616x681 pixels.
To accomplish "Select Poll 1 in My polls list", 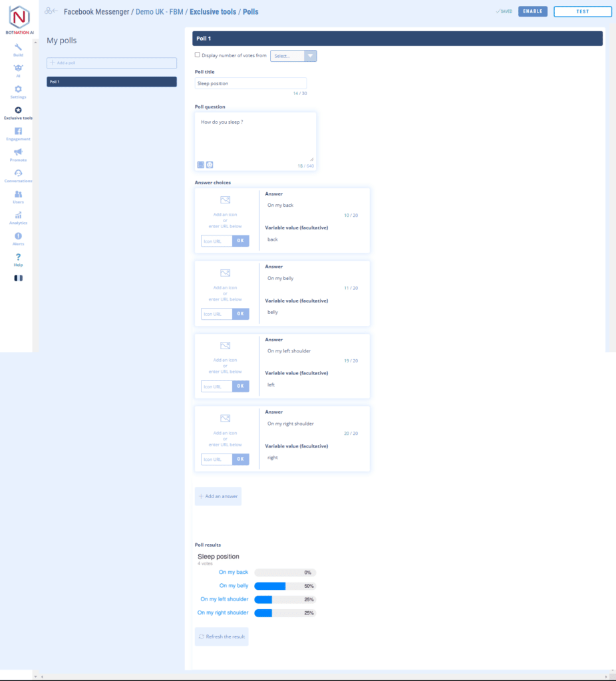I will click(112, 82).
